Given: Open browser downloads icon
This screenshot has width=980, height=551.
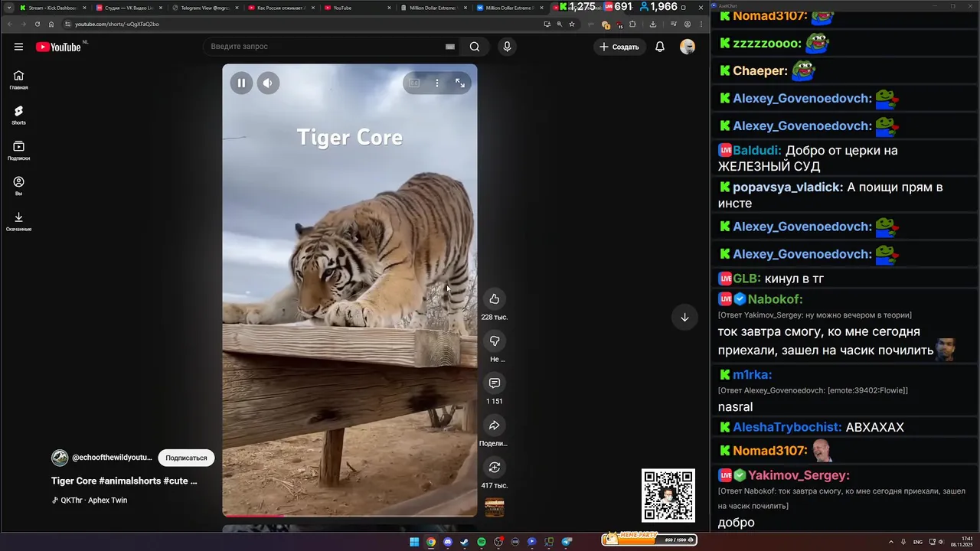Looking at the screenshot, I should (652, 24).
